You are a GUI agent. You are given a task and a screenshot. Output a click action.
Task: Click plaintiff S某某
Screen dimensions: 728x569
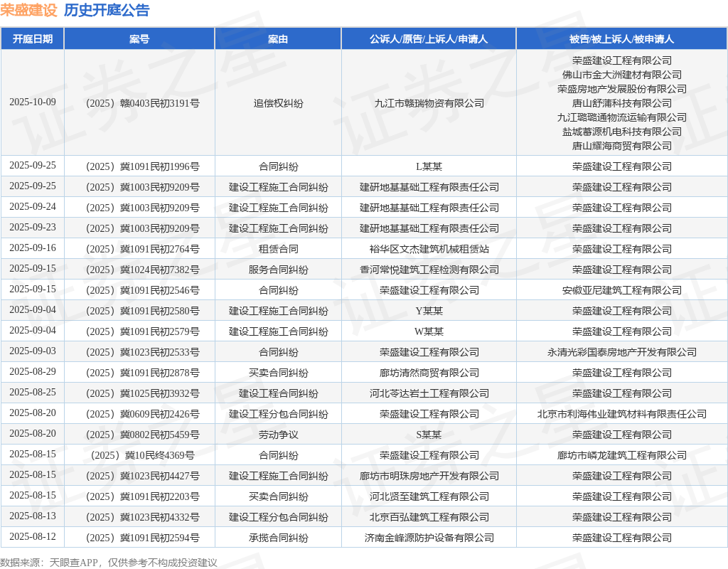pos(429,435)
